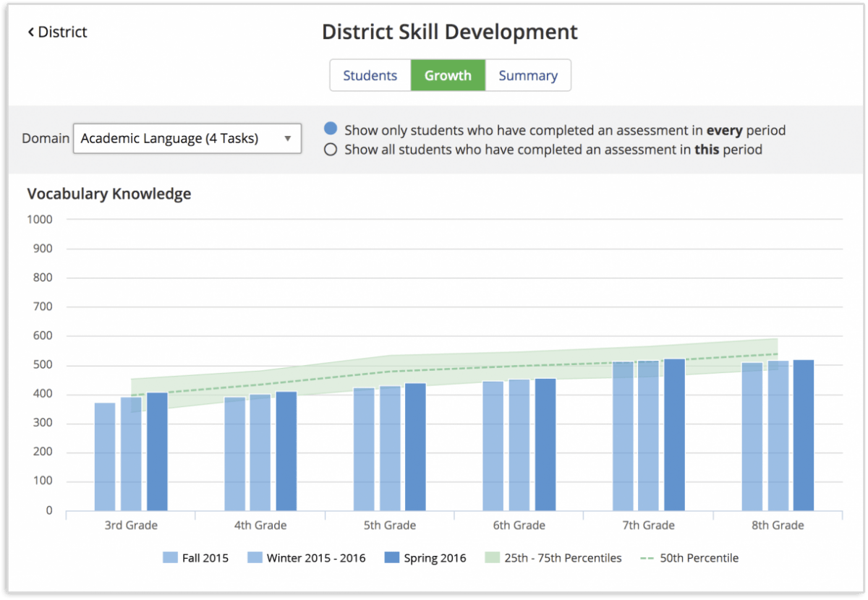Go back to District using the chevron
The width and height of the screenshot is (868, 600).
(31, 32)
